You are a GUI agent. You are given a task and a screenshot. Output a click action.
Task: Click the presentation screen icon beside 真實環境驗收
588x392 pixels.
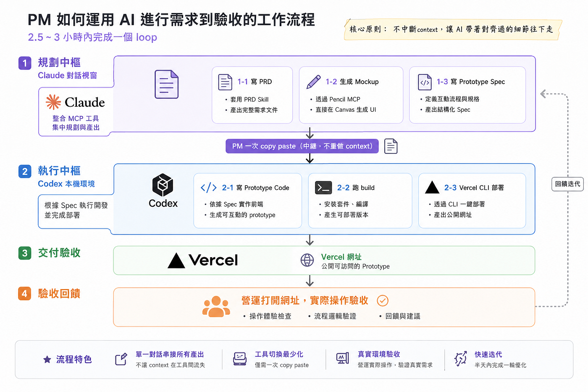tap(343, 358)
